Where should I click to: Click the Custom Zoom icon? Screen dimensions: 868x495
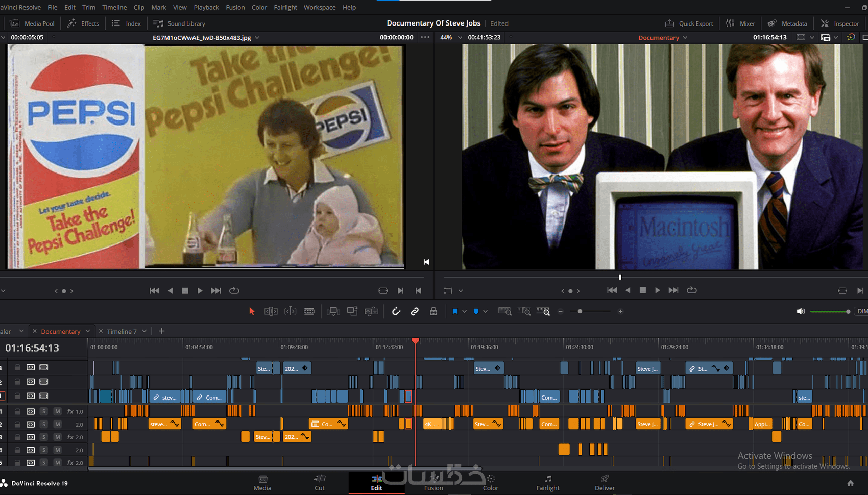543,311
